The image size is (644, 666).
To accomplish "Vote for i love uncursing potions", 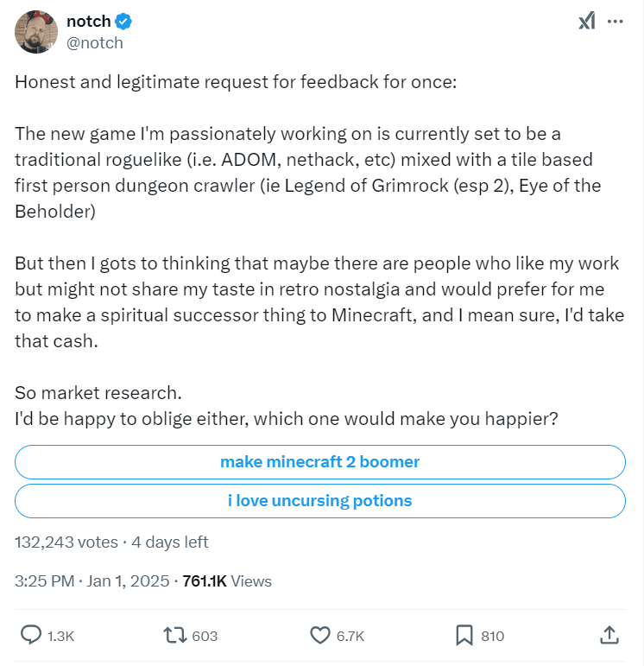I will (320, 500).
